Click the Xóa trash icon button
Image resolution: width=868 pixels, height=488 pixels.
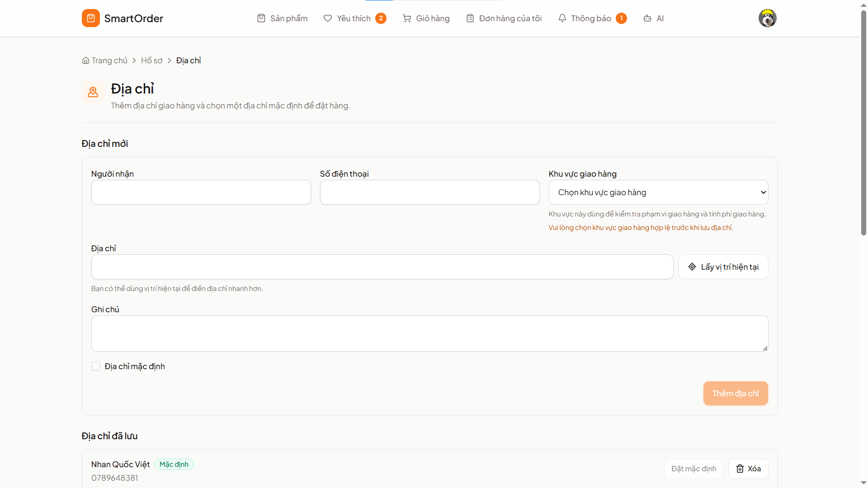click(x=748, y=469)
